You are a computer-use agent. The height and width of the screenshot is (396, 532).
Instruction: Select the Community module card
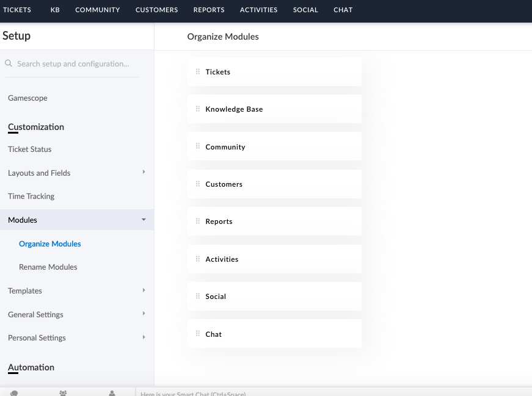click(x=274, y=146)
